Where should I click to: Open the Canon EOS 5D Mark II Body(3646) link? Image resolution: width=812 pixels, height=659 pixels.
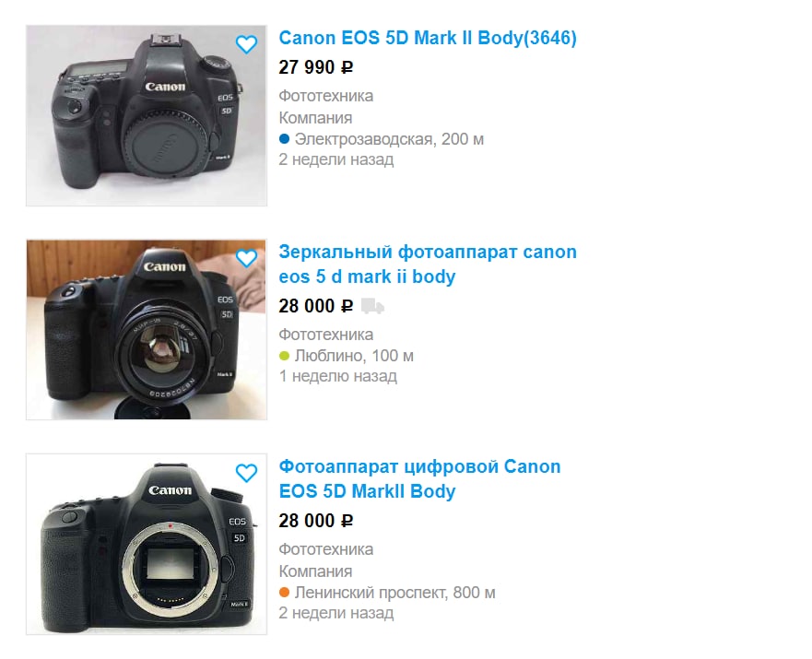[x=428, y=38]
